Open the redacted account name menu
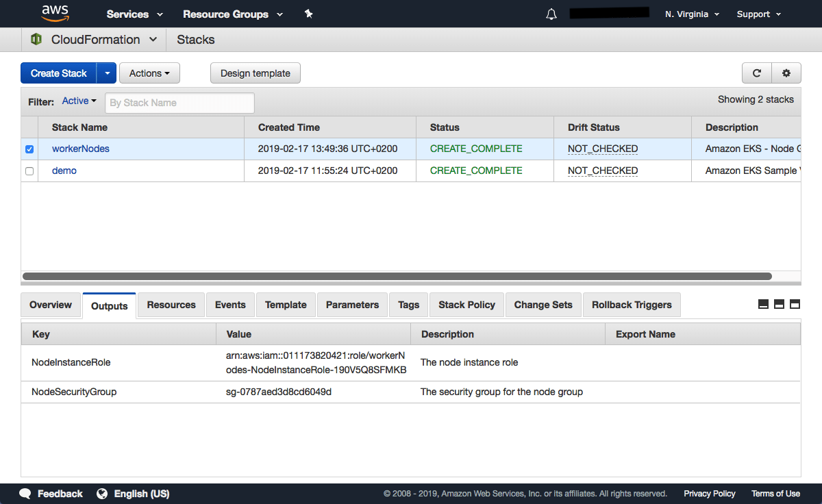The height and width of the screenshot is (504, 822). click(609, 12)
